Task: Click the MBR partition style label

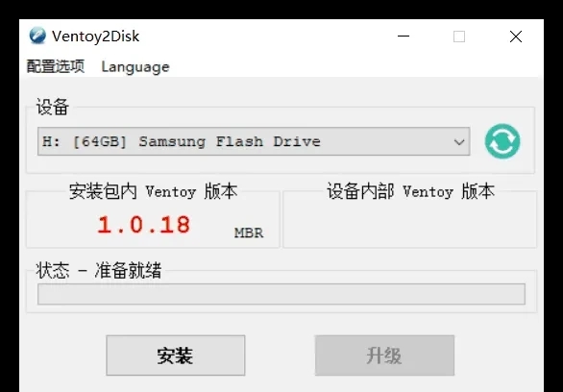Action: (249, 233)
